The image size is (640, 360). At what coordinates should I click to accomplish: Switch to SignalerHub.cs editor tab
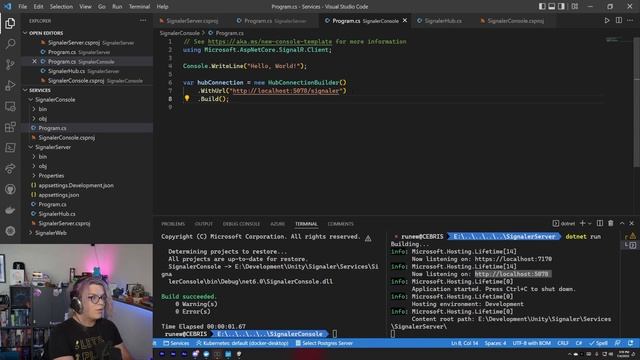coord(442,20)
